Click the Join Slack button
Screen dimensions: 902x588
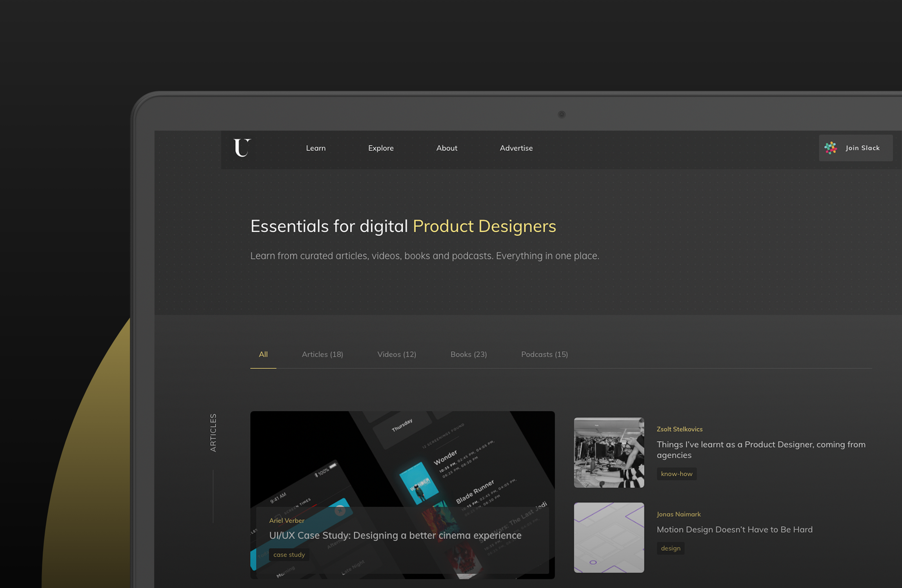(856, 148)
